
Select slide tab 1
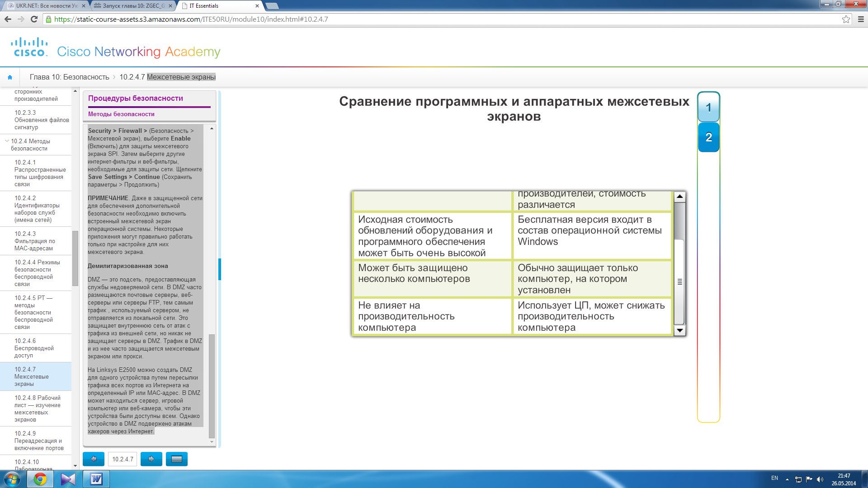point(708,108)
